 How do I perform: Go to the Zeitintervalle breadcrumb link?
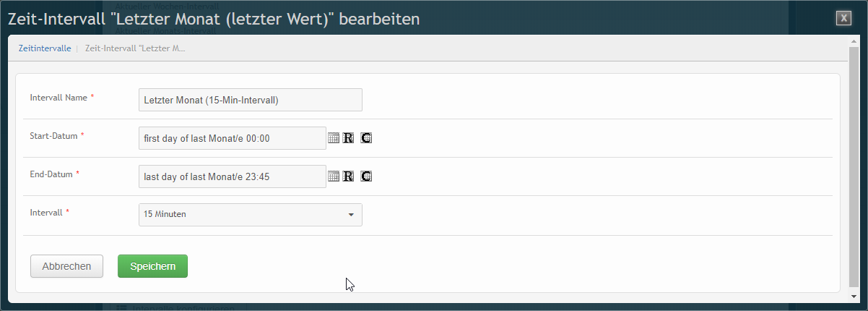(44, 48)
